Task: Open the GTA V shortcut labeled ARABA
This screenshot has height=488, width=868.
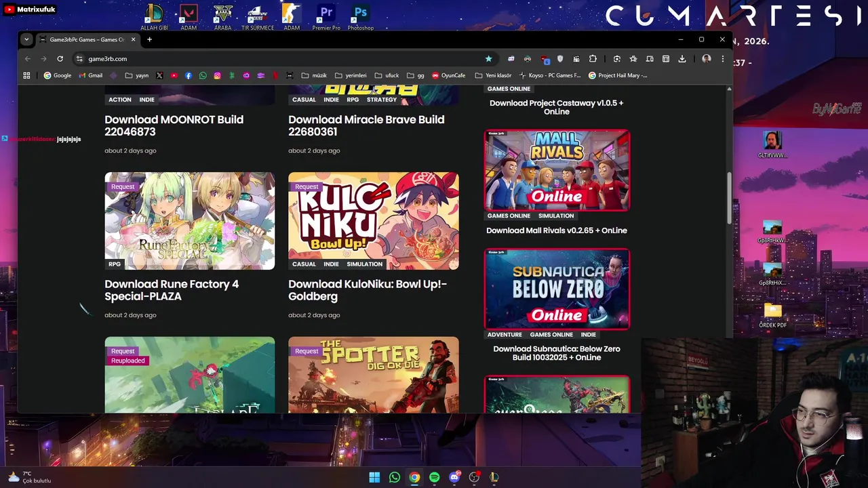Action: 222,17
